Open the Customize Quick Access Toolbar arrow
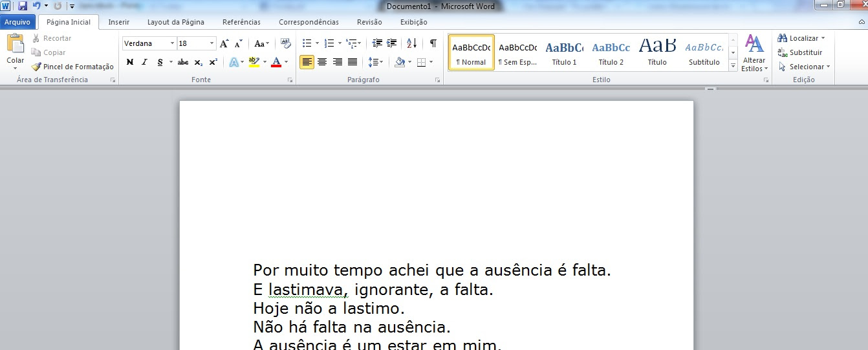The width and height of the screenshot is (868, 350). (x=71, y=6)
